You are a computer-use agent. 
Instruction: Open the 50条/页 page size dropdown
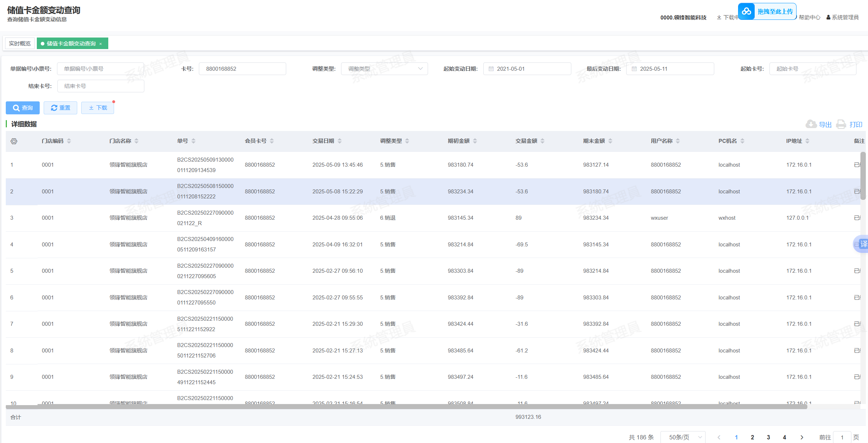point(683,437)
